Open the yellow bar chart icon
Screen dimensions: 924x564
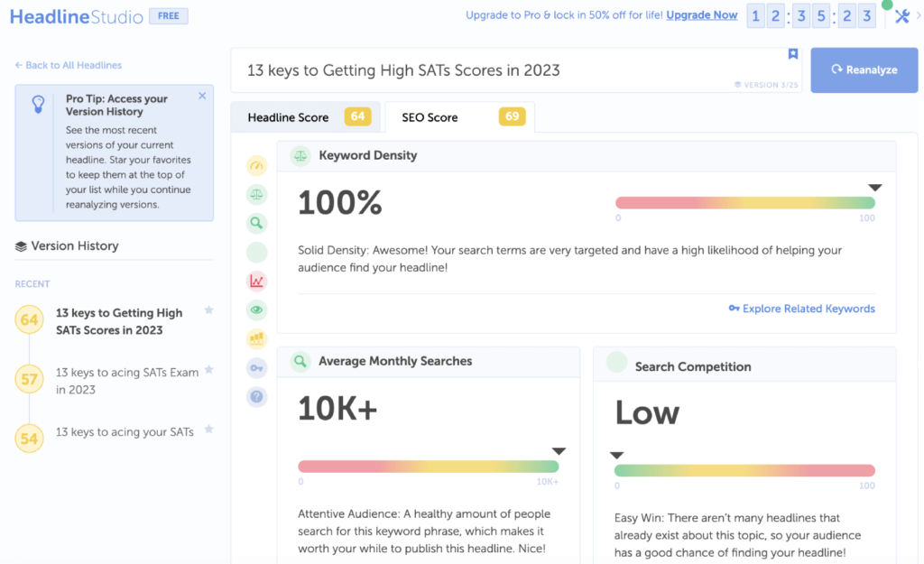(x=256, y=338)
